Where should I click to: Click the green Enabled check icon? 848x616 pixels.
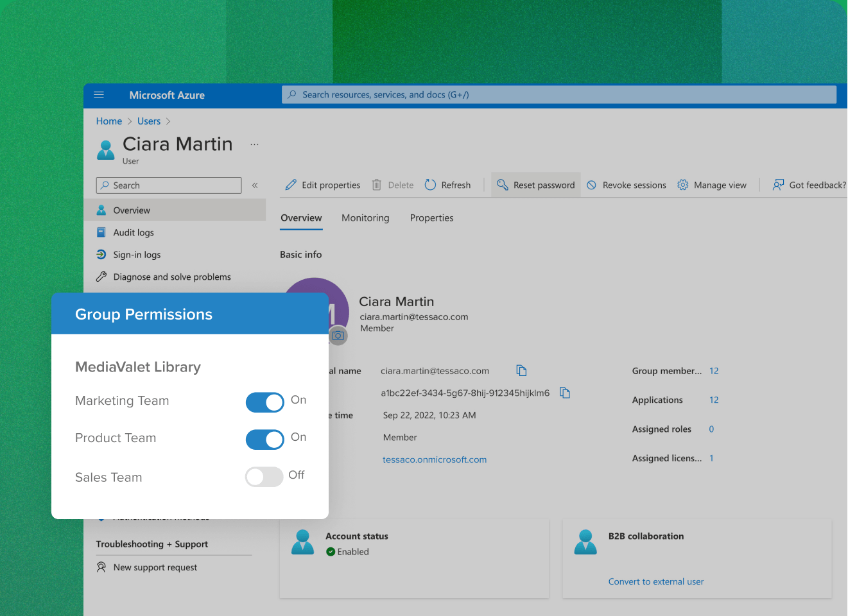331,552
